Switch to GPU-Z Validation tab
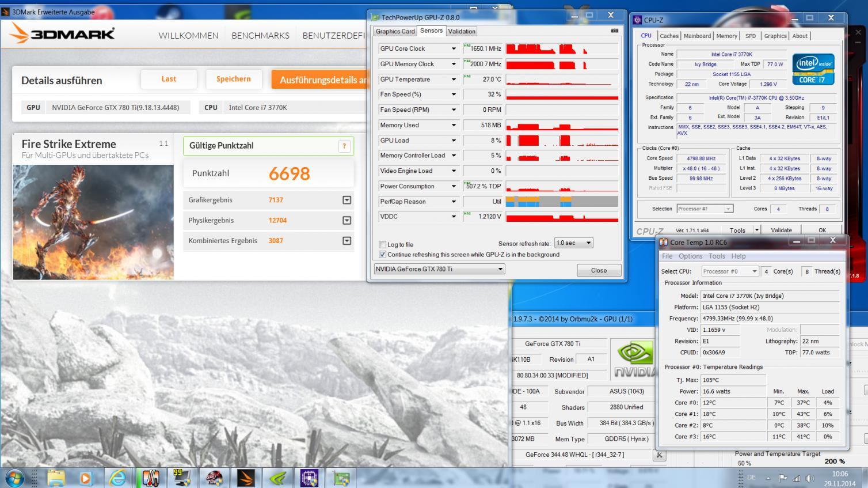Image resolution: width=868 pixels, height=488 pixels. [462, 31]
